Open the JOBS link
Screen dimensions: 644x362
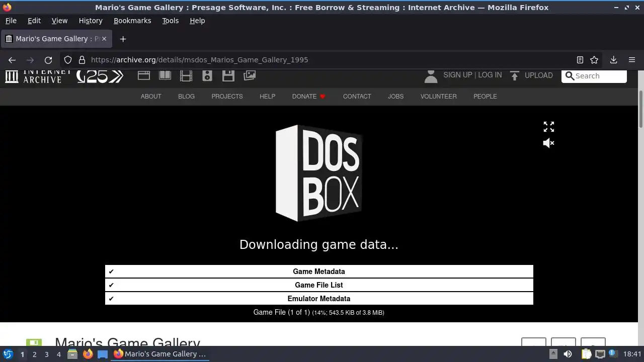coord(395,97)
